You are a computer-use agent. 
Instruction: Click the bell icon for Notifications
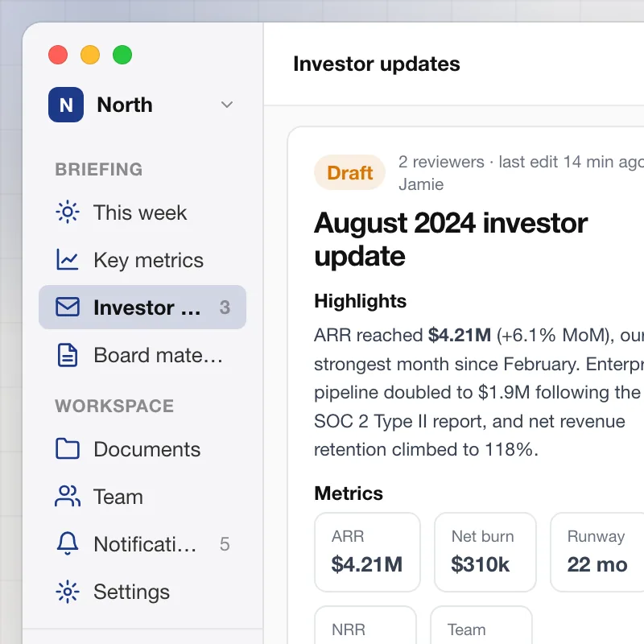[68, 543]
